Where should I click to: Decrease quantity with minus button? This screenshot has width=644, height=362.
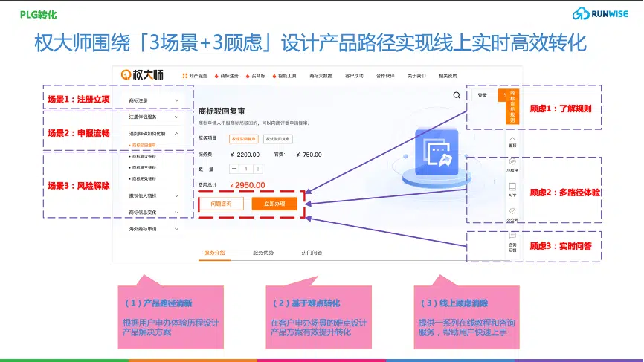[234, 169]
